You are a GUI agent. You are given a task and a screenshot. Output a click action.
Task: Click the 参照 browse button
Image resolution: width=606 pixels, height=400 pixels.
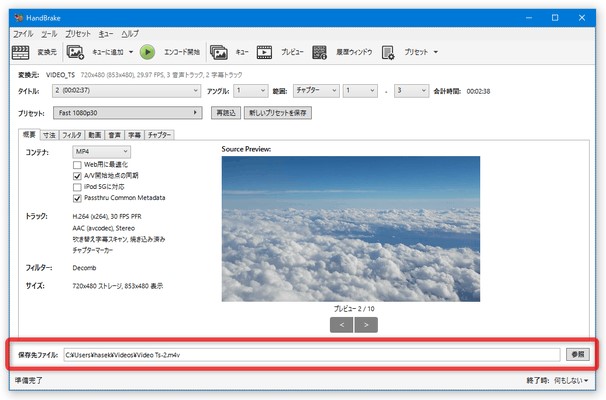577,354
